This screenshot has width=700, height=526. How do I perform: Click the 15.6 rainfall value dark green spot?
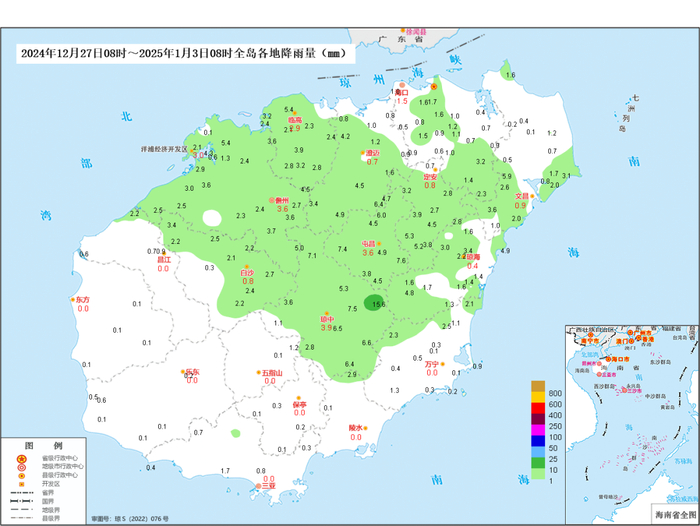[x=374, y=303]
